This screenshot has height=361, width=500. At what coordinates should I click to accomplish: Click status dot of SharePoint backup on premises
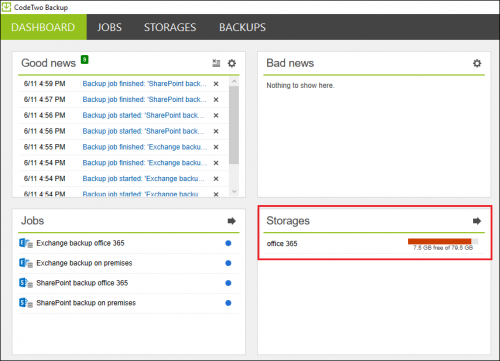(228, 303)
